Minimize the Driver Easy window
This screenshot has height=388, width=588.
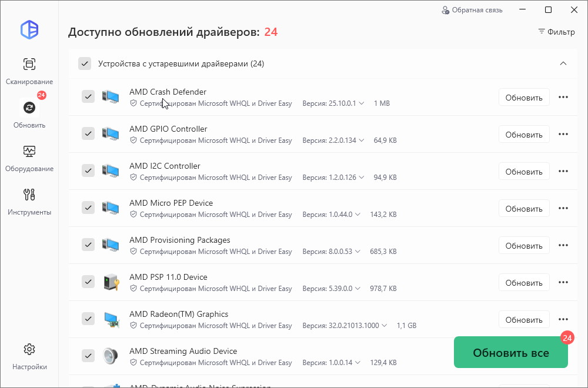point(523,10)
